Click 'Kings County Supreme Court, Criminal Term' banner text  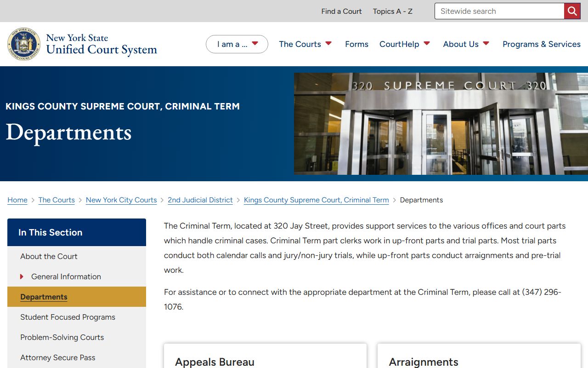[x=123, y=106]
